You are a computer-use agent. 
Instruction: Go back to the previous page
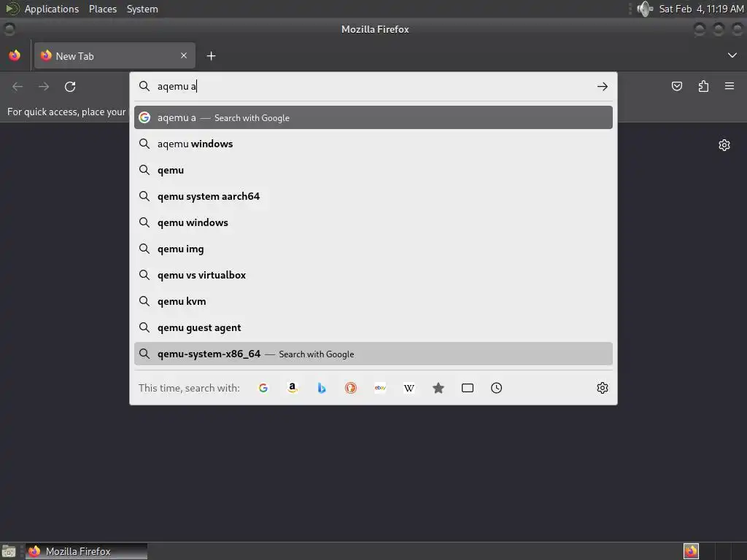[18, 87]
